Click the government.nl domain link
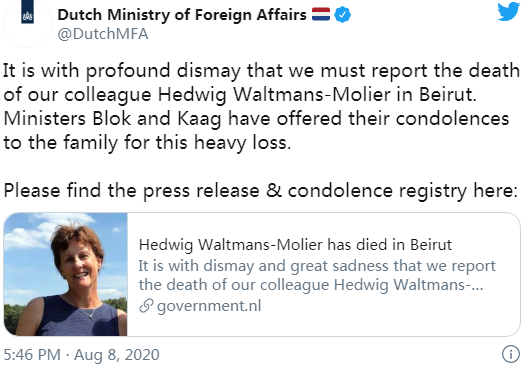The width and height of the screenshot is (528, 370). 209,306
